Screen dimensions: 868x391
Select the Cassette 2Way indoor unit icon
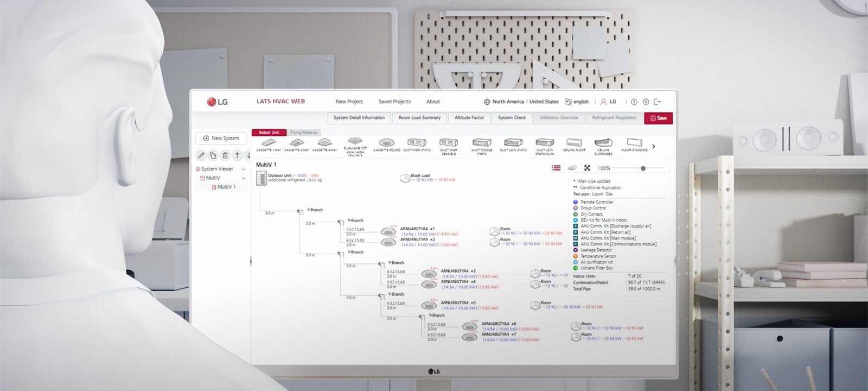click(x=296, y=143)
